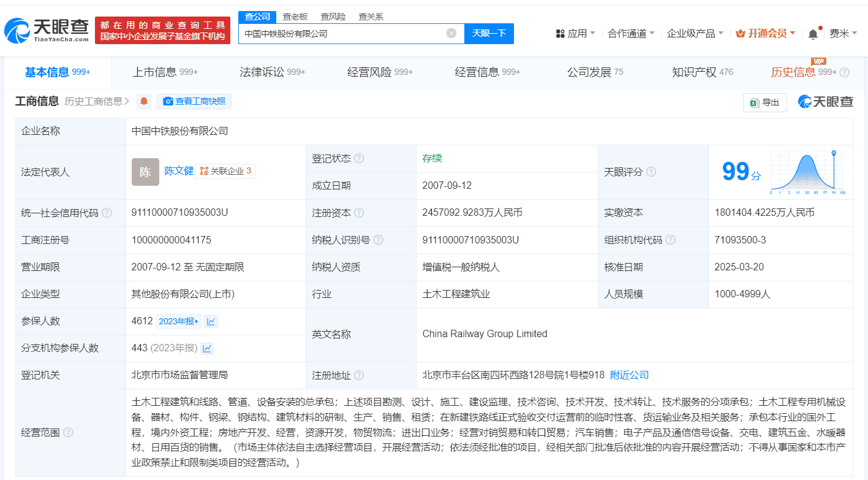
Task: Open legal representative 陈文健 link
Action: (x=179, y=171)
